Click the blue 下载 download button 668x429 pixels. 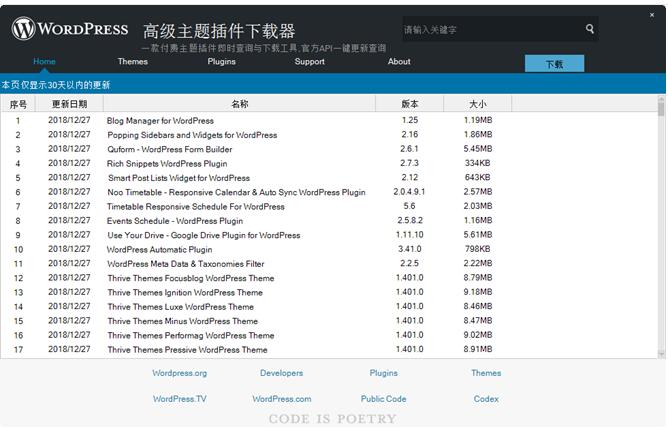(x=554, y=63)
